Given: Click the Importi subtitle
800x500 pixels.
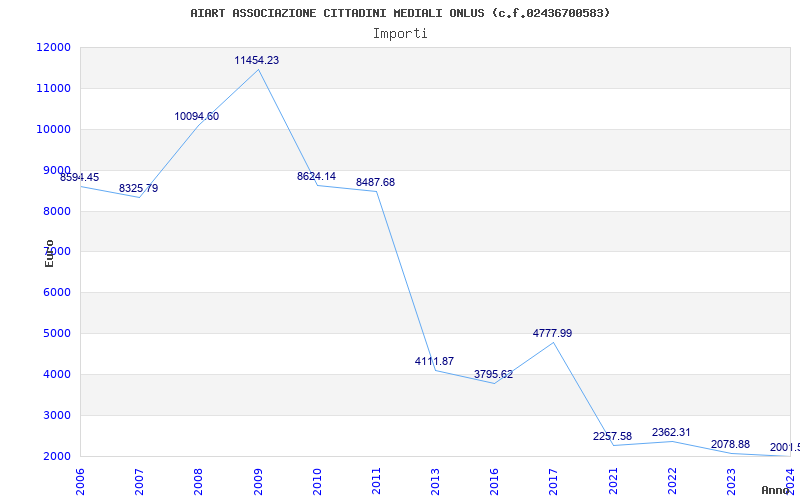Looking at the screenshot, I should pyautogui.click(x=400, y=34).
